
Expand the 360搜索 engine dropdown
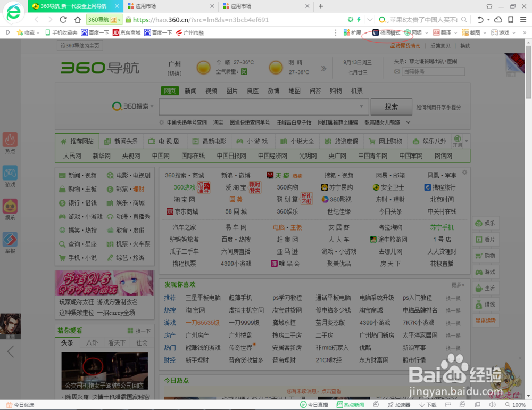click(x=152, y=106)
